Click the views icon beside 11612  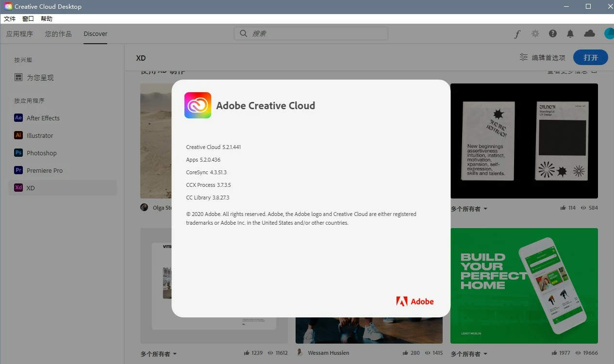click(271, 353)
